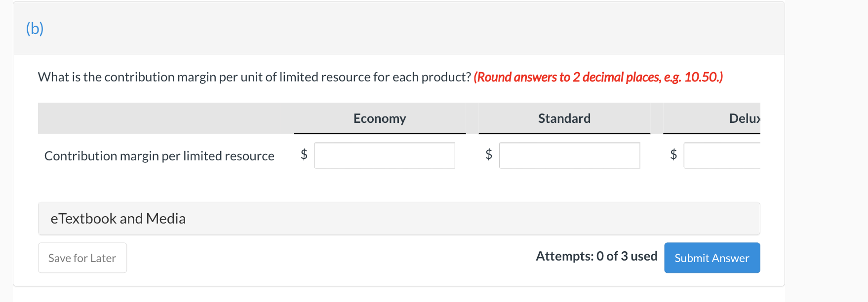Click the Deluxe column header
Viewport: 868px width, 302px height.
tap(744, 118)
